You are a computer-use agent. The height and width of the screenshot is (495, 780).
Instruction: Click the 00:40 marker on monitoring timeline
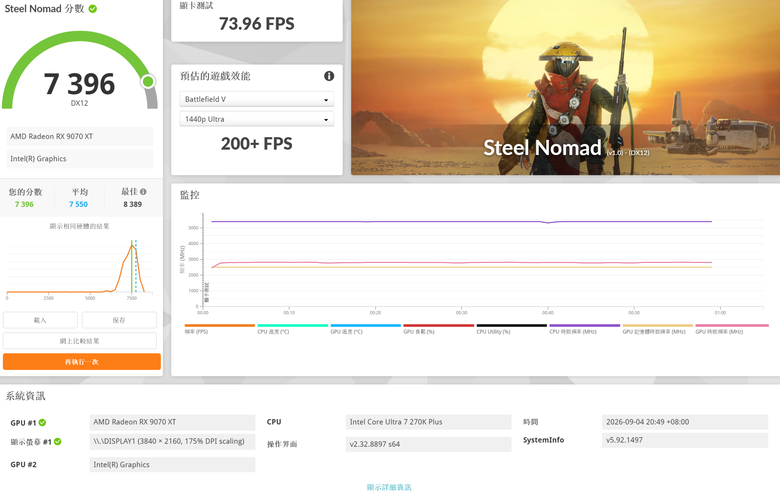pos(548,312)
